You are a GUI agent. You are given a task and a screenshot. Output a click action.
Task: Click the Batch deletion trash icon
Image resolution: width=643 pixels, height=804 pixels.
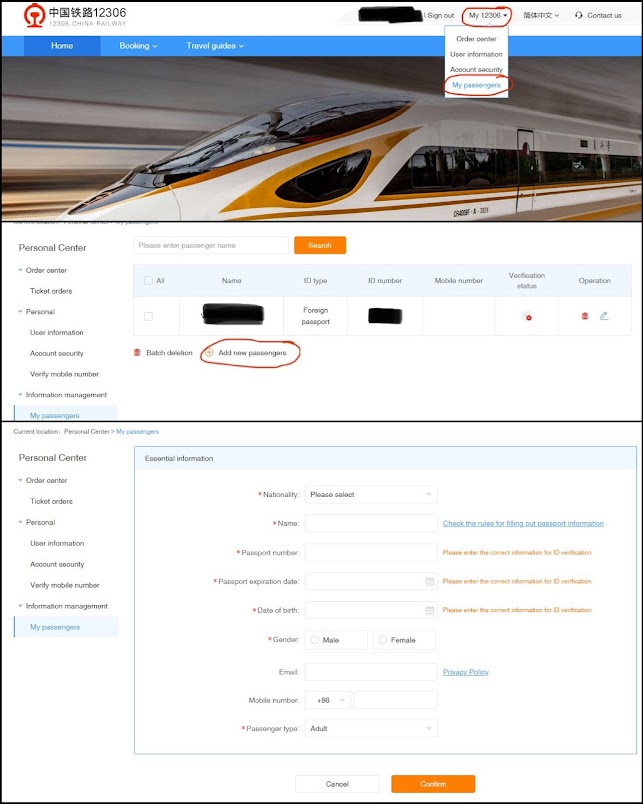[x=137, y=353]
